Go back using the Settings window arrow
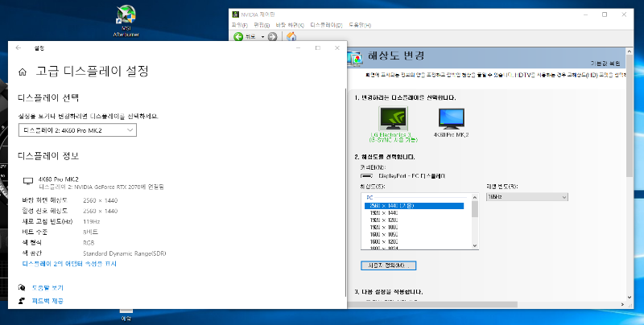Image resolution: width=644 pixels, height=325 pixels. point(18,48)
